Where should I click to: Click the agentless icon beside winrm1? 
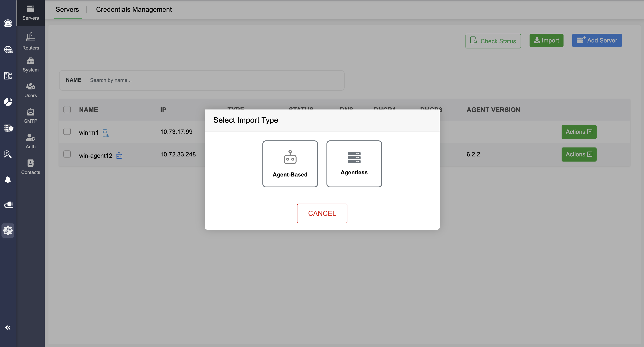click(106, 133)
